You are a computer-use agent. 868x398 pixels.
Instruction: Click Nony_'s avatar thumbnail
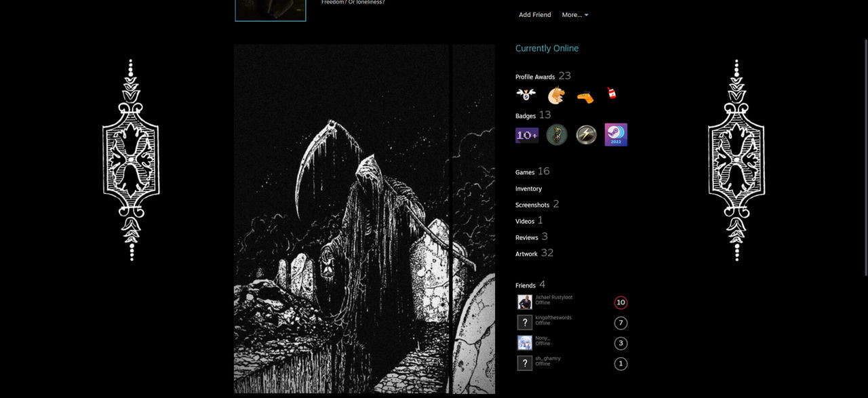pyautogui.click(x=525, y=343)
